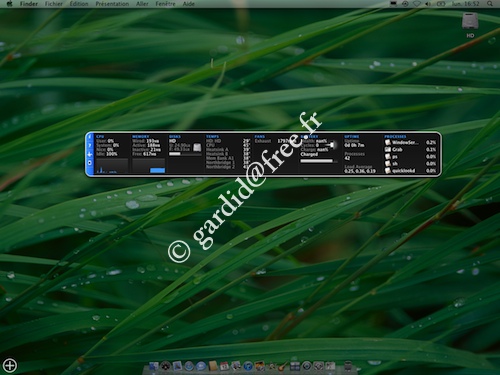Open Time Machine from the Dock

(307, 366)
